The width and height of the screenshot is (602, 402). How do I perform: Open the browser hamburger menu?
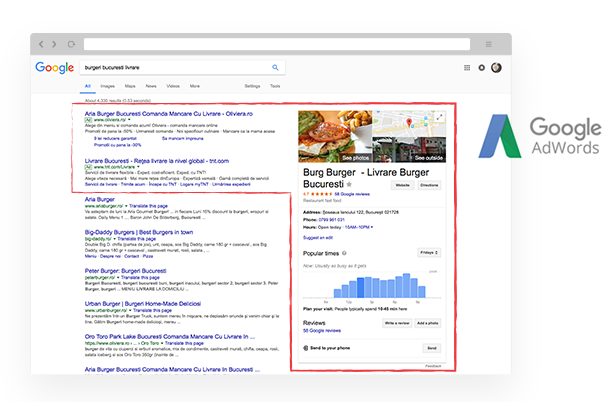tap(488, 44)
